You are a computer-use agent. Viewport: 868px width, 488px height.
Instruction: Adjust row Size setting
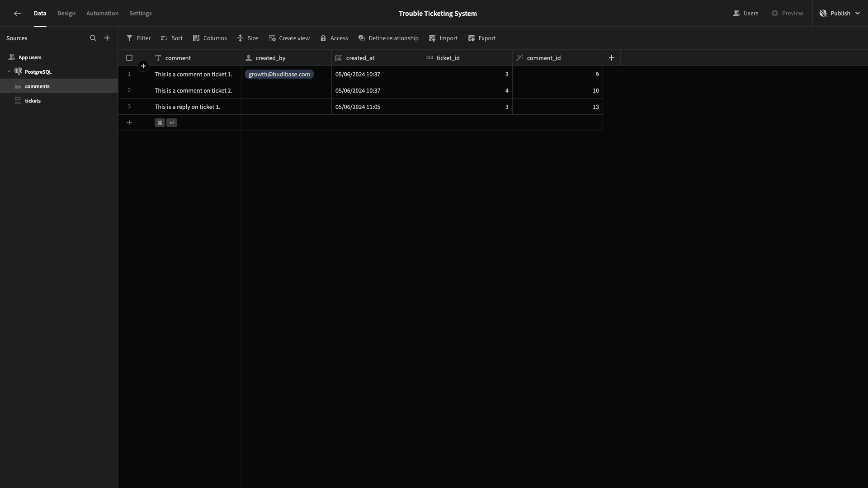(248, 38)
